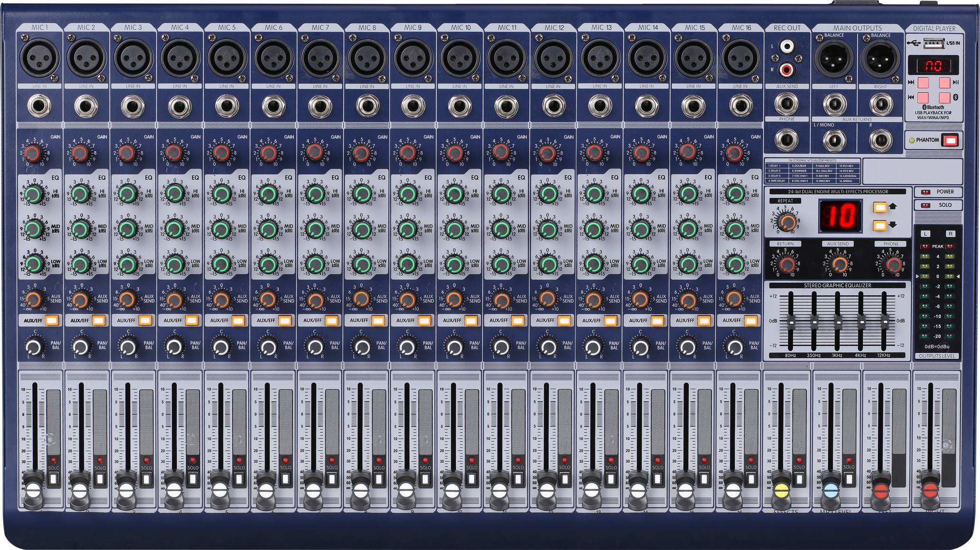
Task: Click the 12KHz graphic equalizer slider
Action: 885,322
